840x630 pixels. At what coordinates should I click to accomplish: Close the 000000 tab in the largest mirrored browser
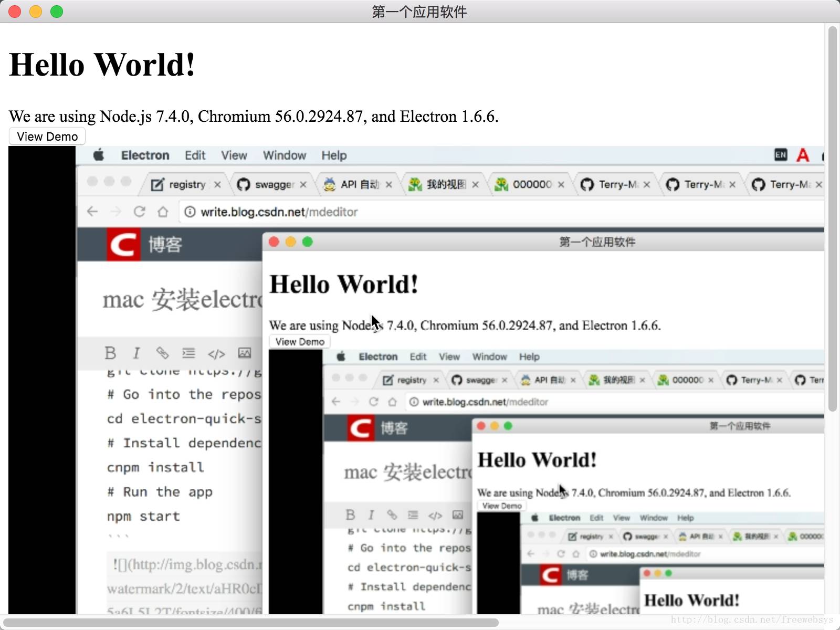click(561, 185)
